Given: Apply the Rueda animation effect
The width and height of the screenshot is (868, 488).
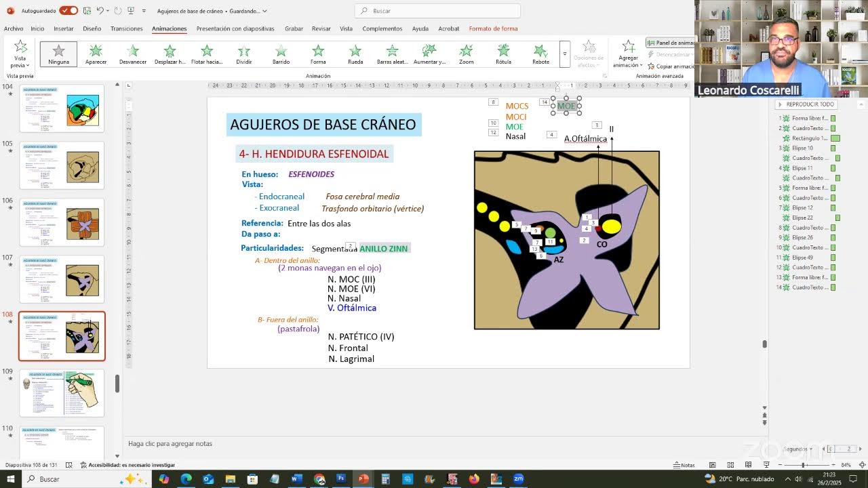Looking at the screenshot, I should 355,54.
